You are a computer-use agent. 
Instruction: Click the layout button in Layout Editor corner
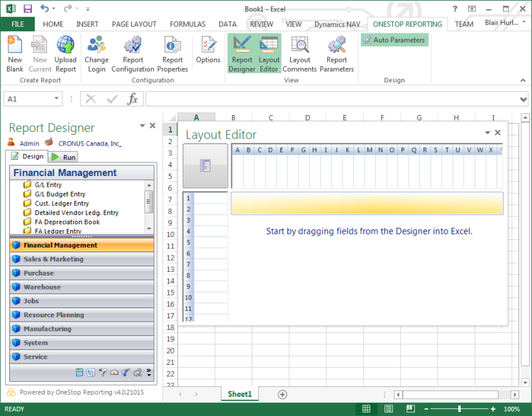tap(205, 165)
